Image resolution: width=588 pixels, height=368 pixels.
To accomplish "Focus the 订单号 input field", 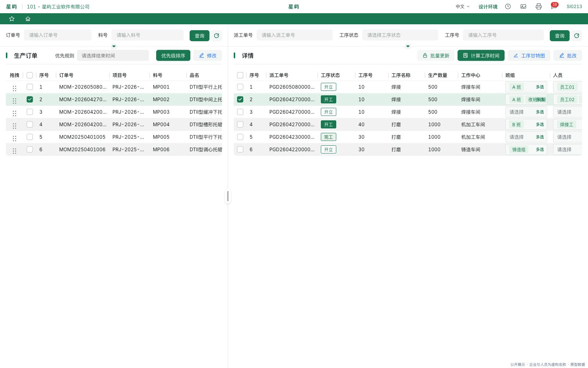I will 58,35.
